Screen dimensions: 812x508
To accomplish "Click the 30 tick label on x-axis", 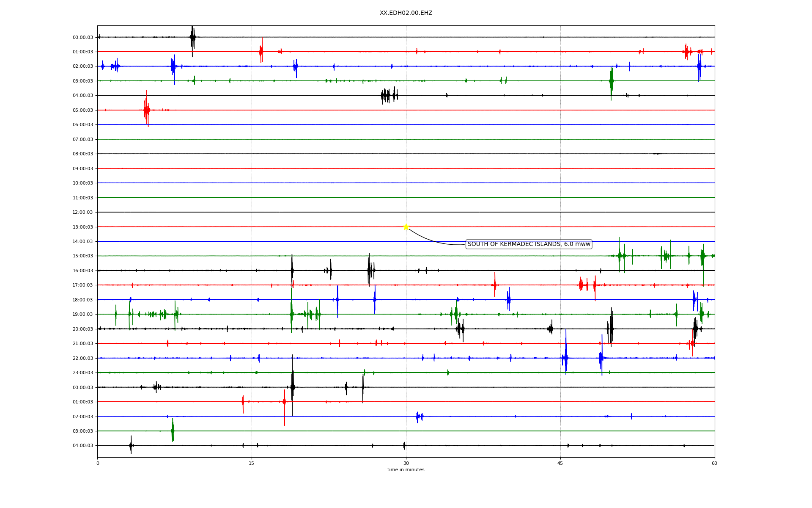I will 406,463.
